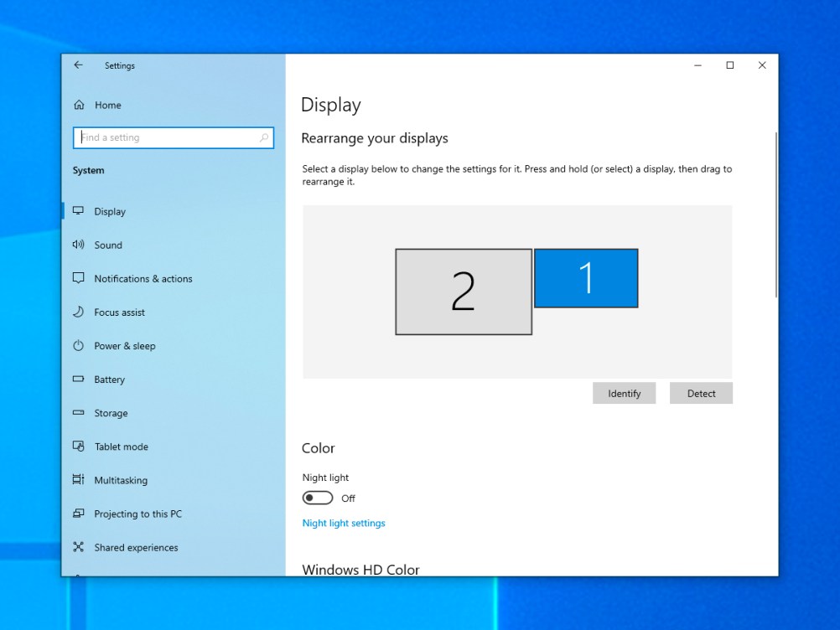Image resolution: width=840 pixels, height=630 pixels.
Task: Select display 1 in the rearrange area
Action: (x=585, y=278)
